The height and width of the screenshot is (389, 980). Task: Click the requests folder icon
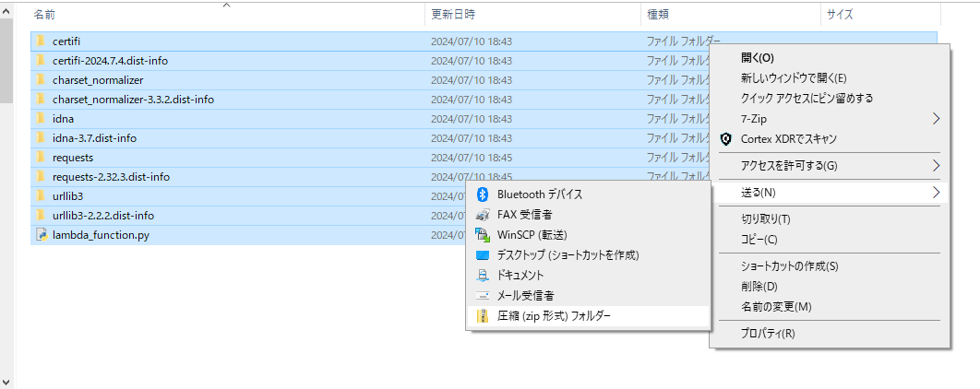click(42, 158)
